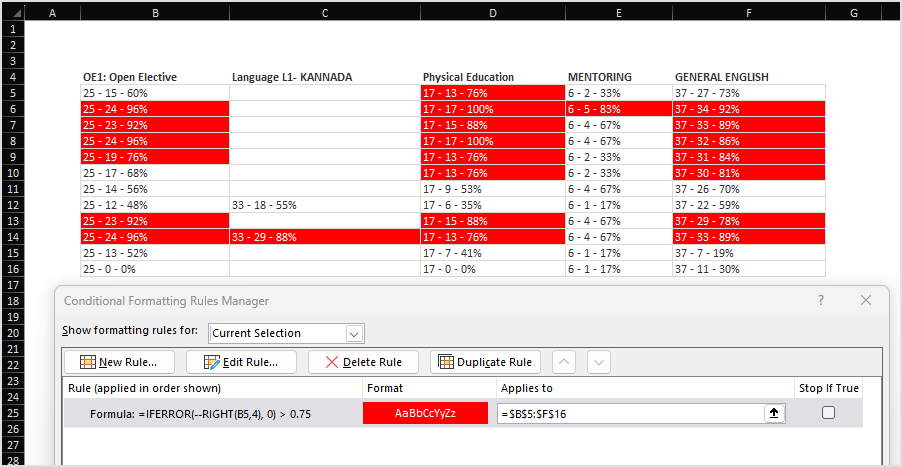Select cell '37 - 11 - 30%'
This screenshot has height=467, width=902.
coord(748,269)
